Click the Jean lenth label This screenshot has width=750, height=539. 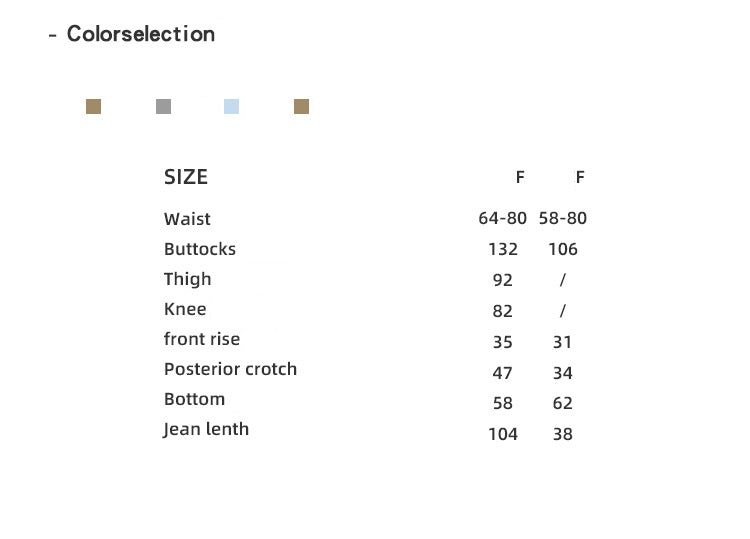[206, 429]
